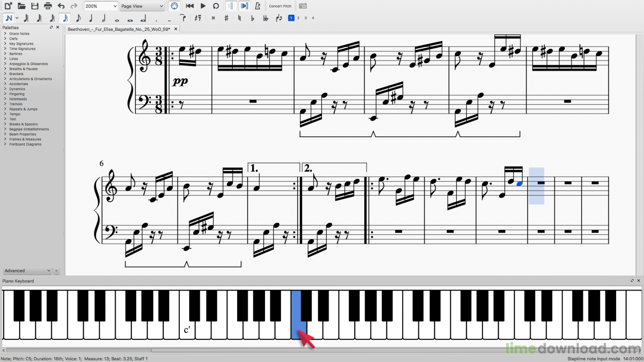This screenshot has width=644, height=362.
Task: Open the zoom level dropdown
Action: pyautogui.click(x=101, y=6)
